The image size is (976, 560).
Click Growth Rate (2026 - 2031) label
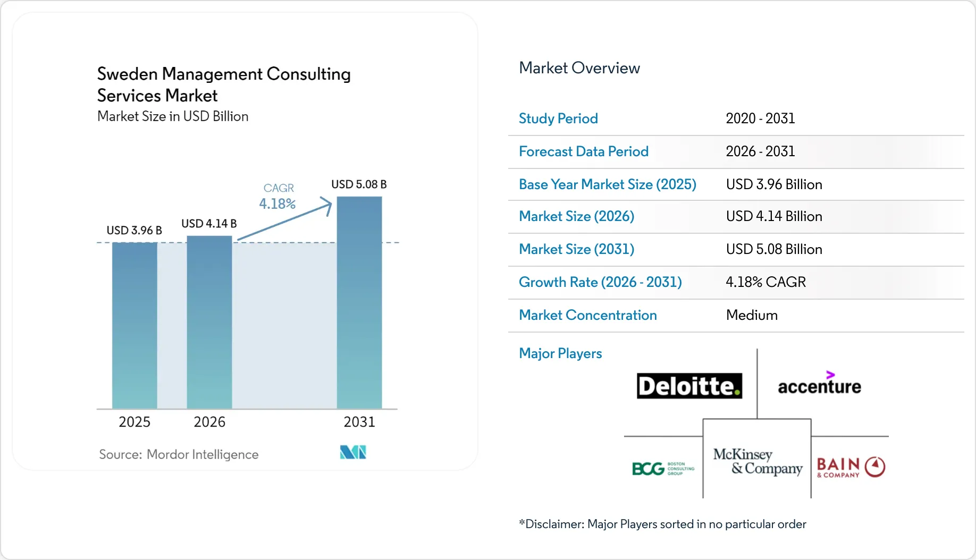tap(600, 282)
